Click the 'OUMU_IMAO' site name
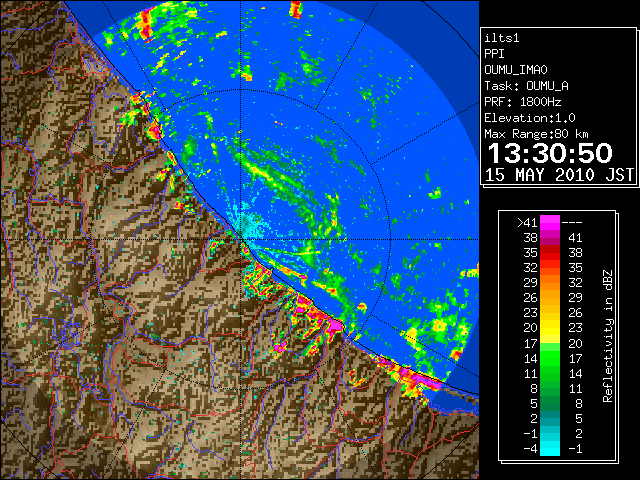 (x=516, y=70)
